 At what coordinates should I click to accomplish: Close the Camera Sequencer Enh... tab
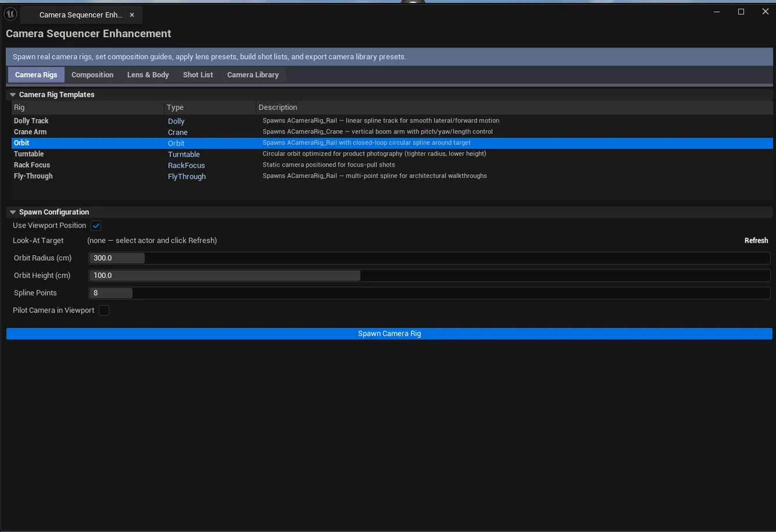(x=132, y=15)
